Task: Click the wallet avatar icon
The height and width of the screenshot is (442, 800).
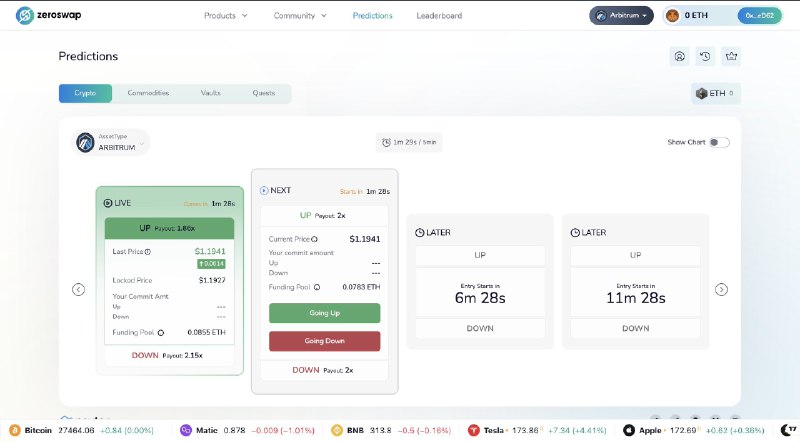Action: (672, 16)
